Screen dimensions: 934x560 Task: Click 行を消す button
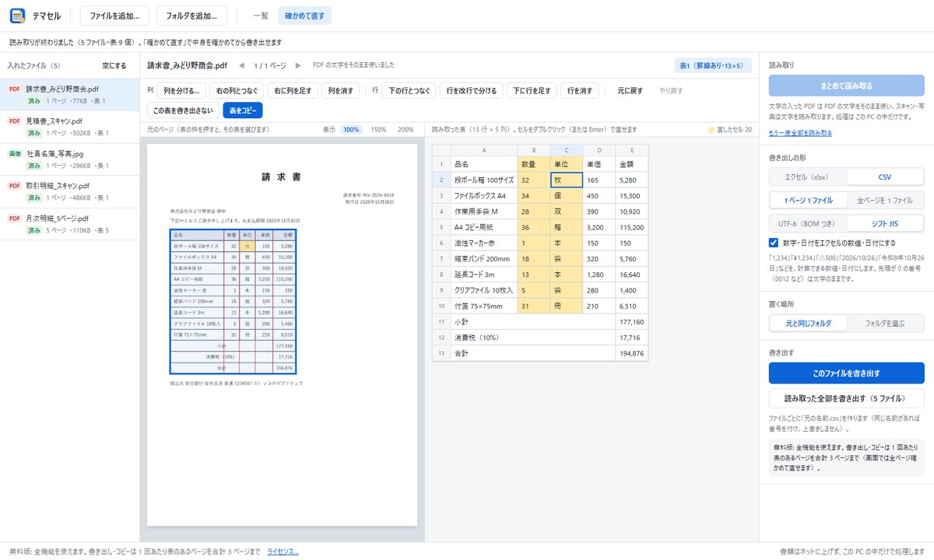click(580, 91)
